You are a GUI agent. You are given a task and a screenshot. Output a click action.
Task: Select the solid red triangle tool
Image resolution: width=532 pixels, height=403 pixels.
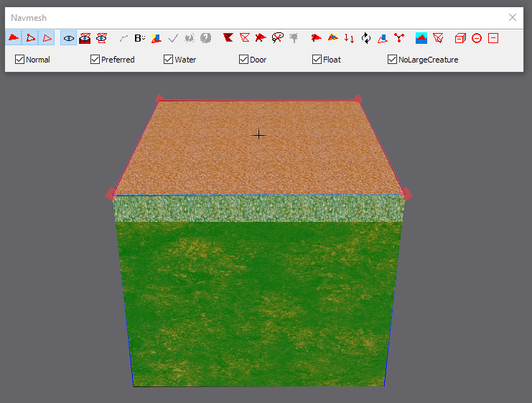(14, 38)
